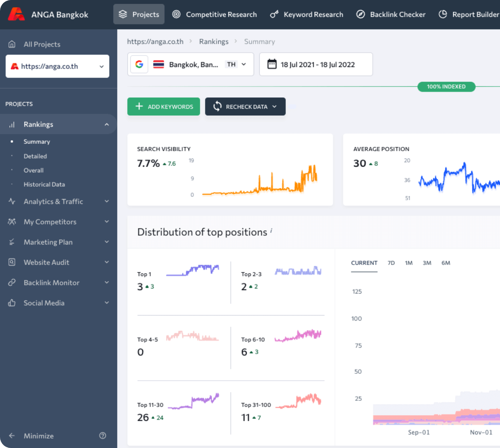Expand the Backlink Monitor chevron
Viewport: 500px width, 448px height.
[107, 283]
